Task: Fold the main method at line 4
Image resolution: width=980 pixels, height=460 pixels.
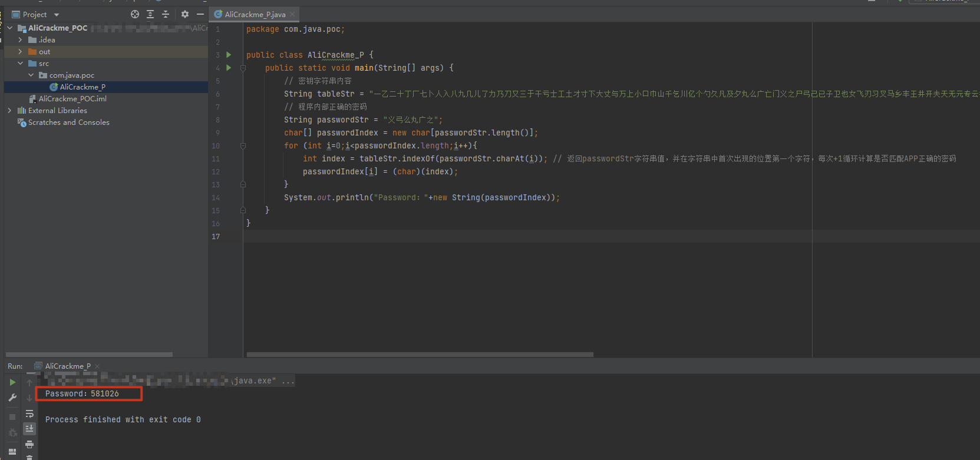Action: tap(243, 68)
